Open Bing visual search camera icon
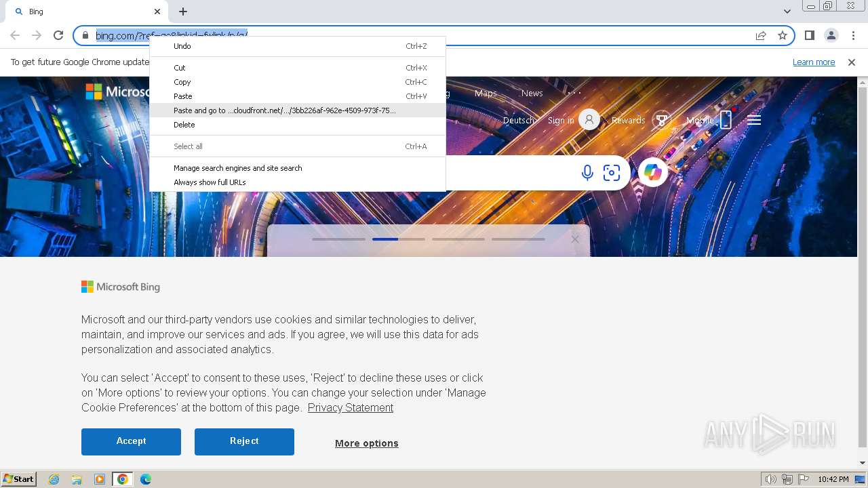This screenshot has width=868, height=488. pos(612,173)
